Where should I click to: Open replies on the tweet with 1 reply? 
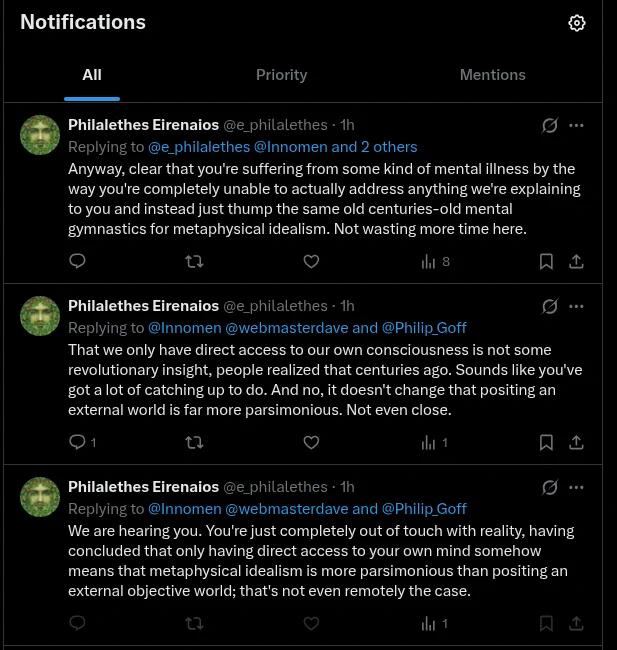click(x=82, y=442)
